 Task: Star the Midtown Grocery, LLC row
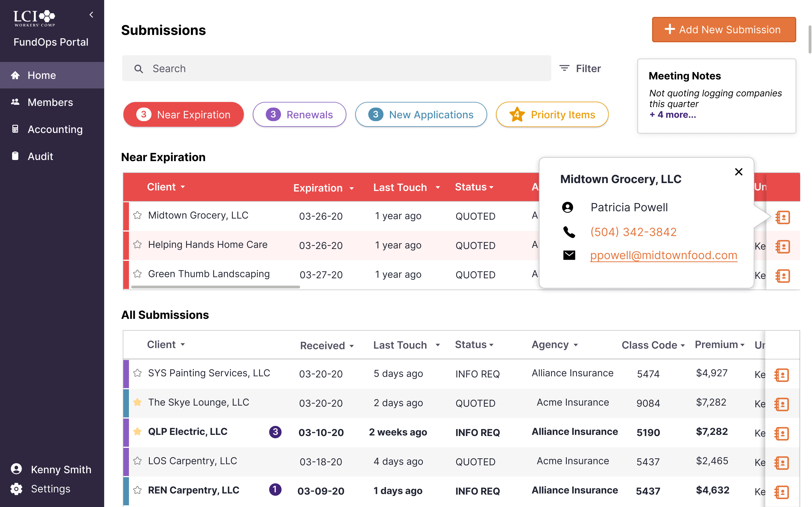click(x=137, y=215)
